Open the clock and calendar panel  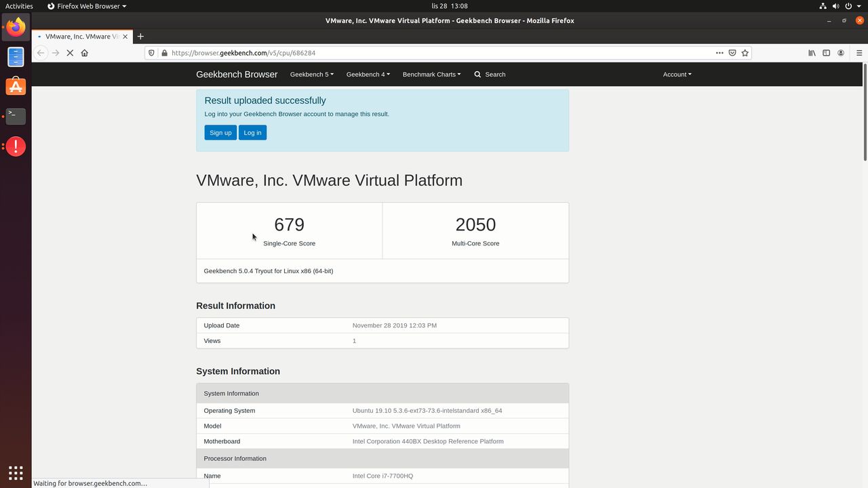click(450, 6)
